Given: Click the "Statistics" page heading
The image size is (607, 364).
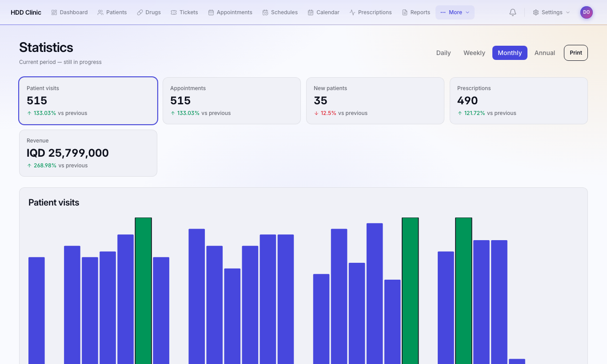Looking at the screenshot, I should pos(46,47).
